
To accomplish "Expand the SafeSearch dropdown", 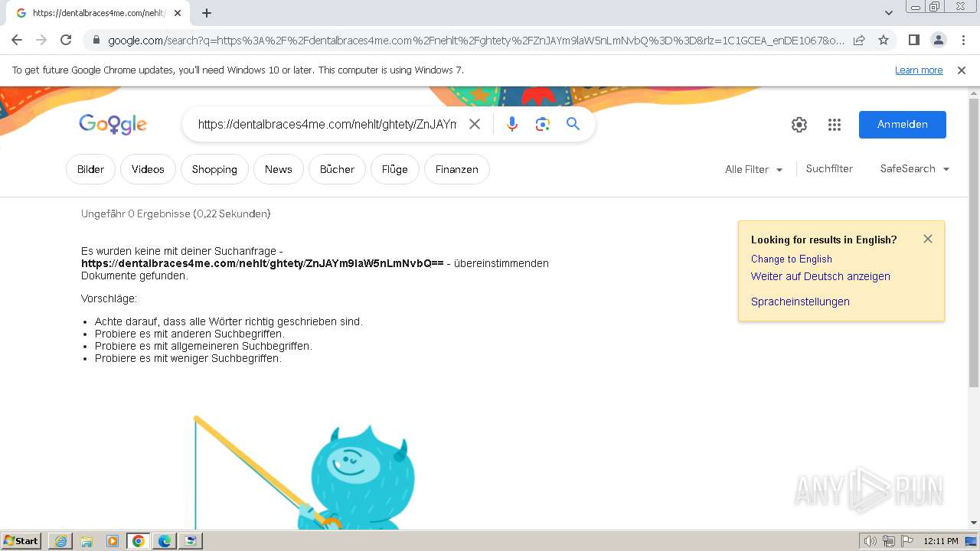I will (915, 168).
